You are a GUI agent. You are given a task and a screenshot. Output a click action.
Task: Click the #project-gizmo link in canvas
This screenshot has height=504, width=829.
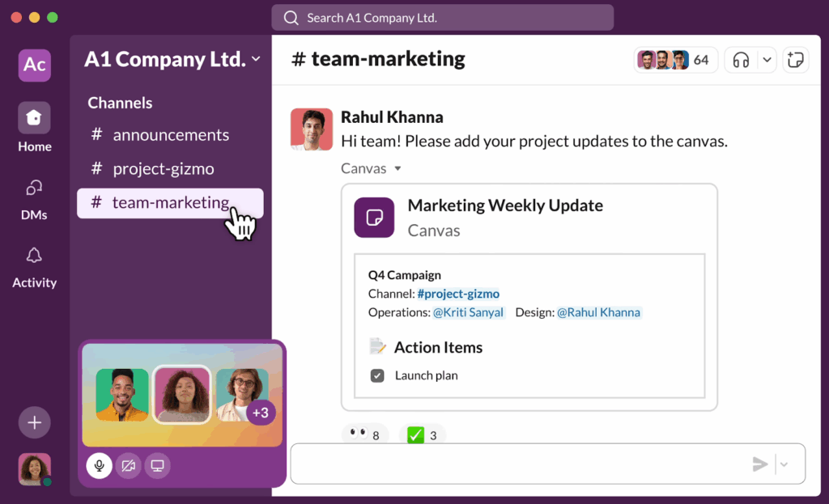pos(458,294)
